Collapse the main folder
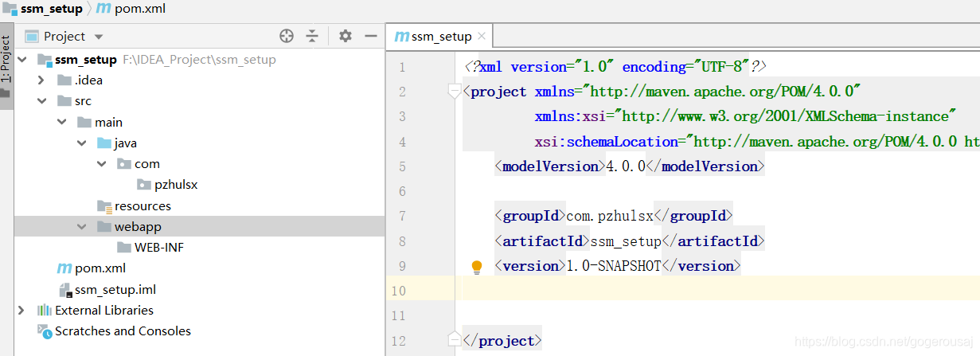 (x=61, y=123)
